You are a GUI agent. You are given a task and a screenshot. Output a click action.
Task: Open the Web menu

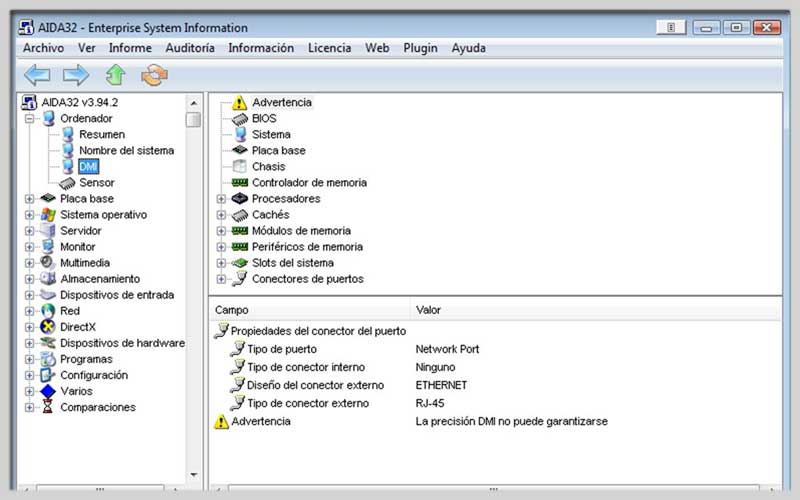[377, 48]
